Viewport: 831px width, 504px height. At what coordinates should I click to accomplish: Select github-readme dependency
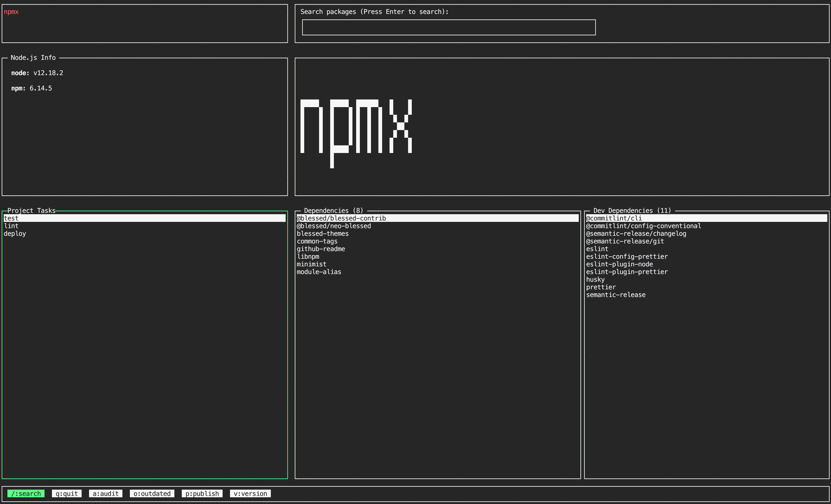(321, 249)
